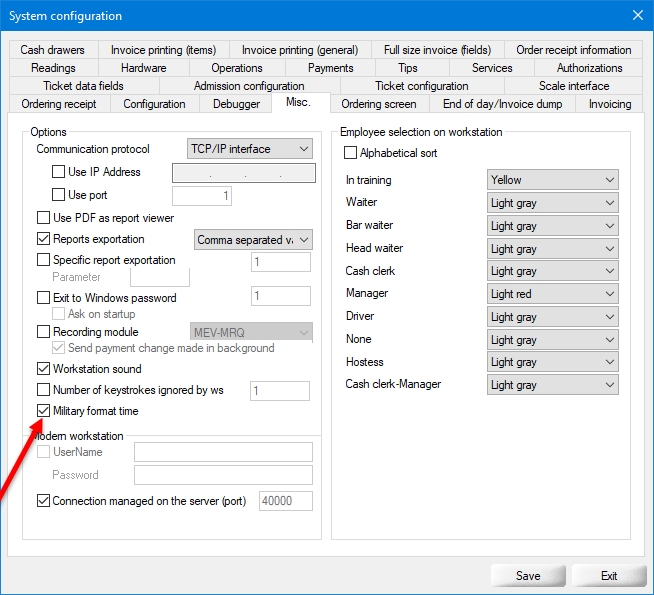Viewport: 654px width, 595px height.
Task: Enable the Use IP Address checkbox
Action: tap(59, 172)
